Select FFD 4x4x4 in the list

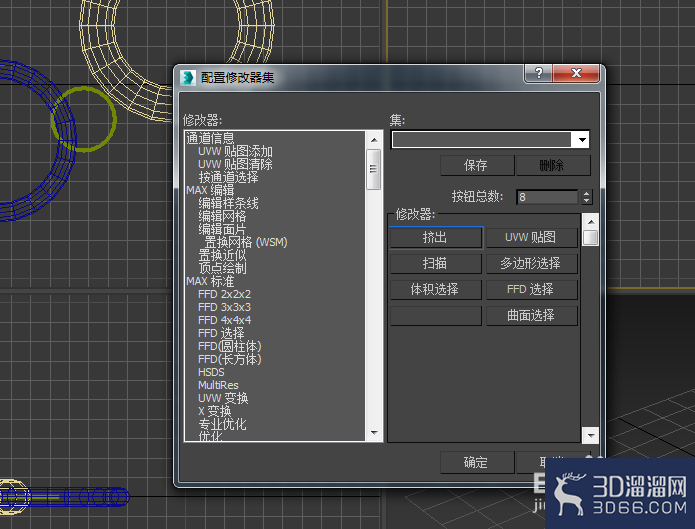point(224,320)
